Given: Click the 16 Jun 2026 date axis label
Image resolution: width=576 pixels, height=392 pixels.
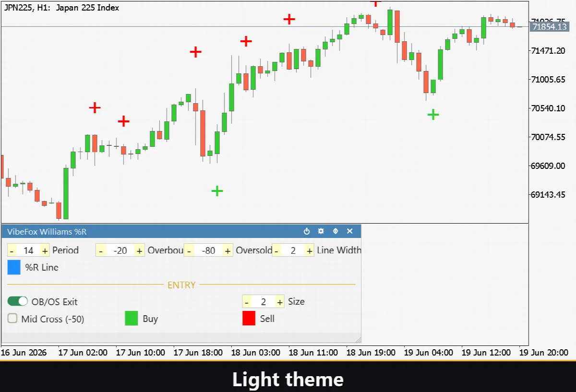Looking at the screenshot, I should coord(24,352).
